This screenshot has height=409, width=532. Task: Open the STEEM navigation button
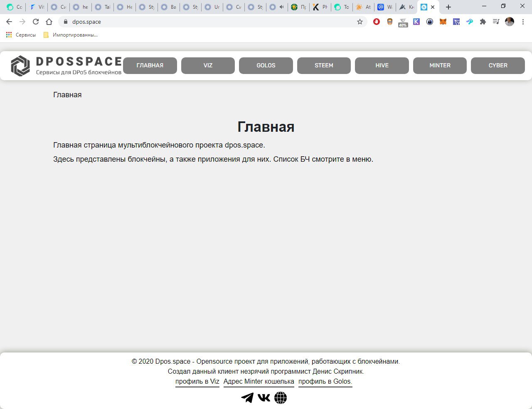324,66
